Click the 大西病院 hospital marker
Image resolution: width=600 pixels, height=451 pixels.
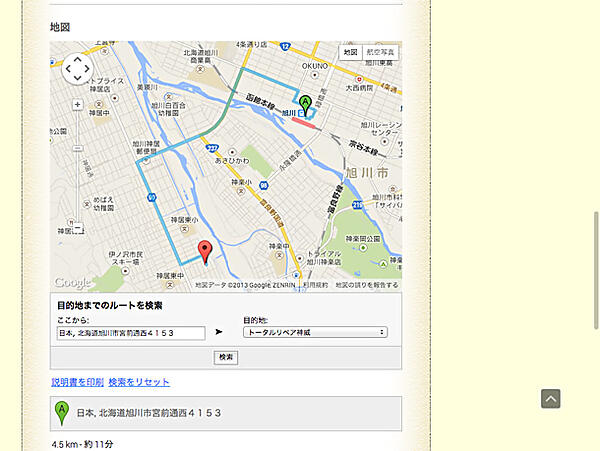[359, 80]
